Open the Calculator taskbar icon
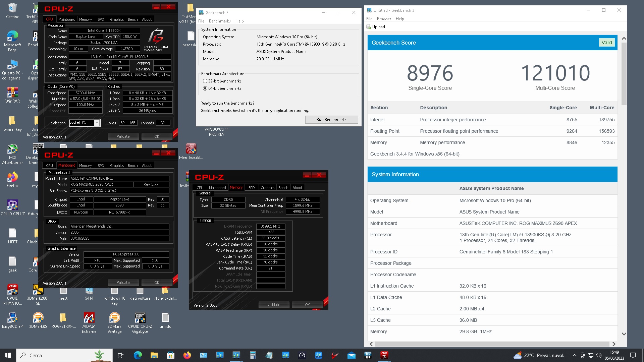Viewport: 644px width, 362px height. pyautogui.click(x=253, y=355)
